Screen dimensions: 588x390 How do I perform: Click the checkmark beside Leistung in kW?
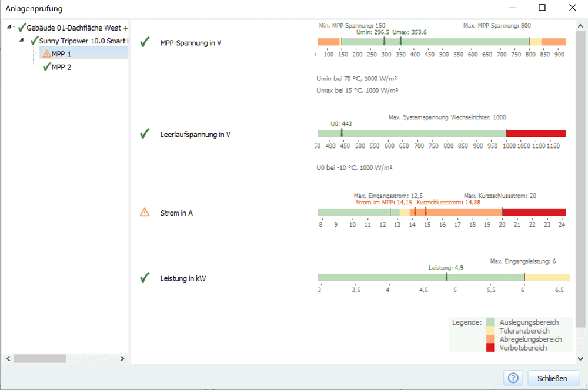[145, 278]
